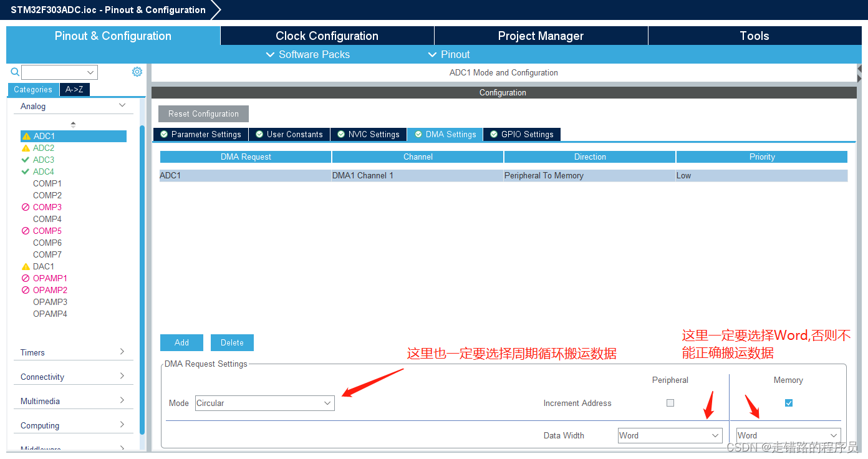Click the Delete DMA request button

232,342
